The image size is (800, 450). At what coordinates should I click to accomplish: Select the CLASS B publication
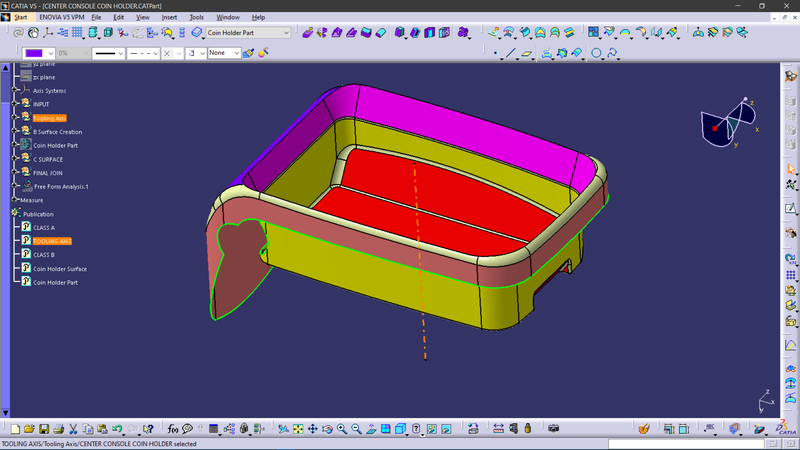pos(44,255)
